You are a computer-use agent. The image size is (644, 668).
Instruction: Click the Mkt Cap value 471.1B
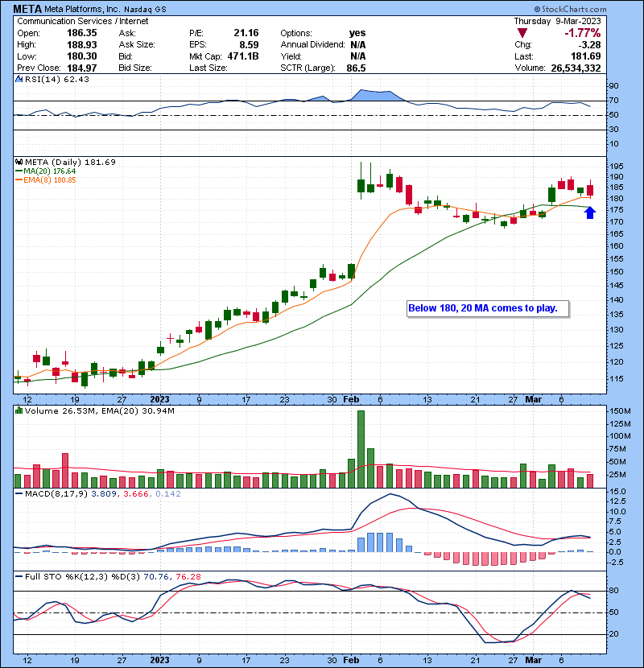[x=243, y=56]
